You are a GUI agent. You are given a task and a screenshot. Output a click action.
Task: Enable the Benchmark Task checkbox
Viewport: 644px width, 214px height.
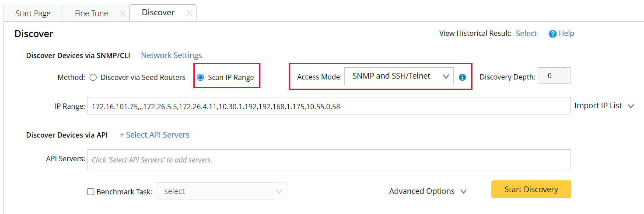91,191
